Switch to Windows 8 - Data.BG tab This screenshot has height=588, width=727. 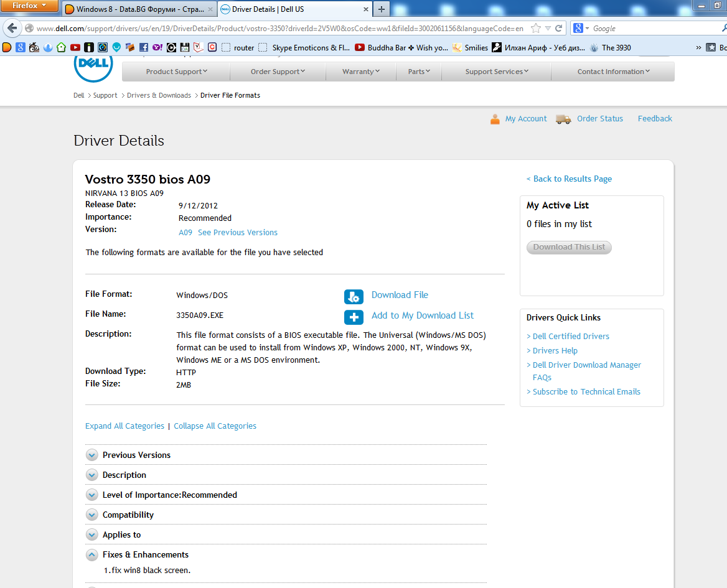pyautogui.click(x=139, y=9)
